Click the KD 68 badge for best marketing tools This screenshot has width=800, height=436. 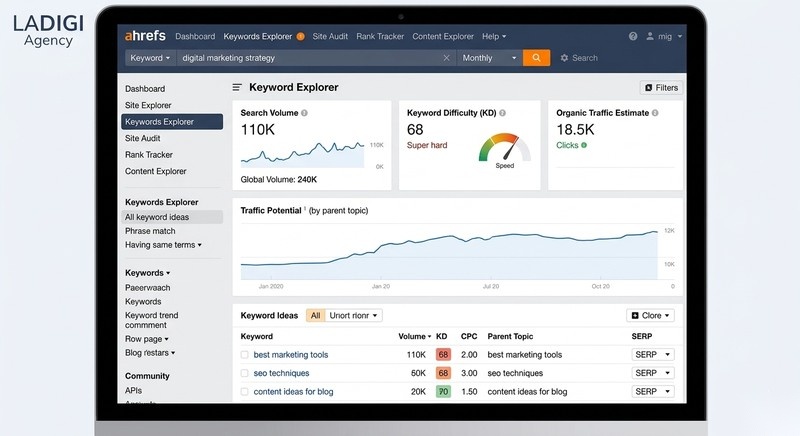coord(443,354)
